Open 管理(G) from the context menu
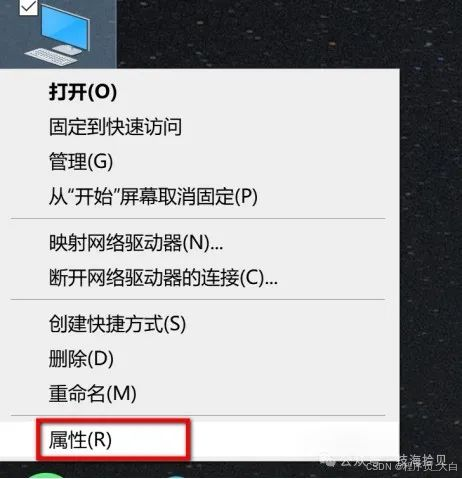Viewport: 462px width, 479px height. point(81,162)
